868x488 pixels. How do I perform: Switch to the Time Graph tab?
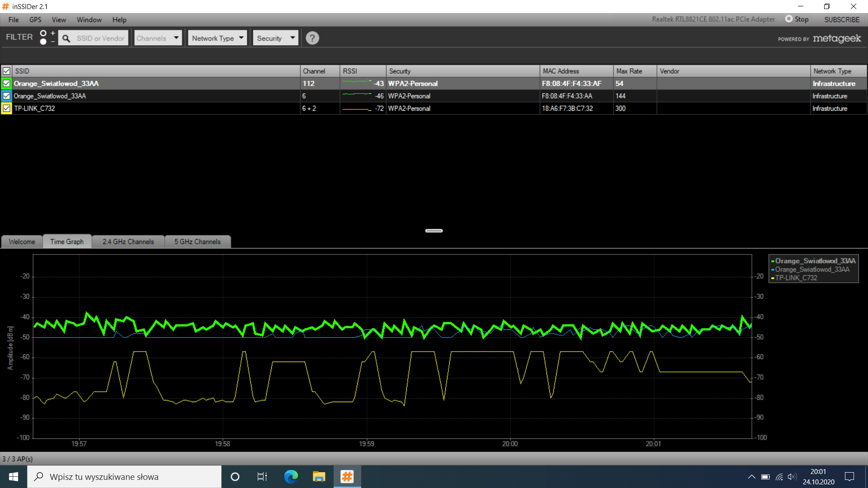(67, 242)
